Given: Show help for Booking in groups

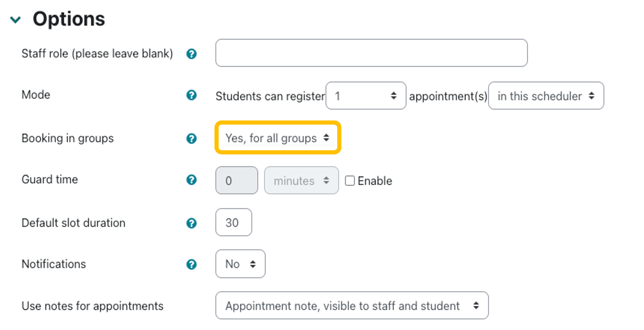Looking at the screenshot, I should point(191,139).
